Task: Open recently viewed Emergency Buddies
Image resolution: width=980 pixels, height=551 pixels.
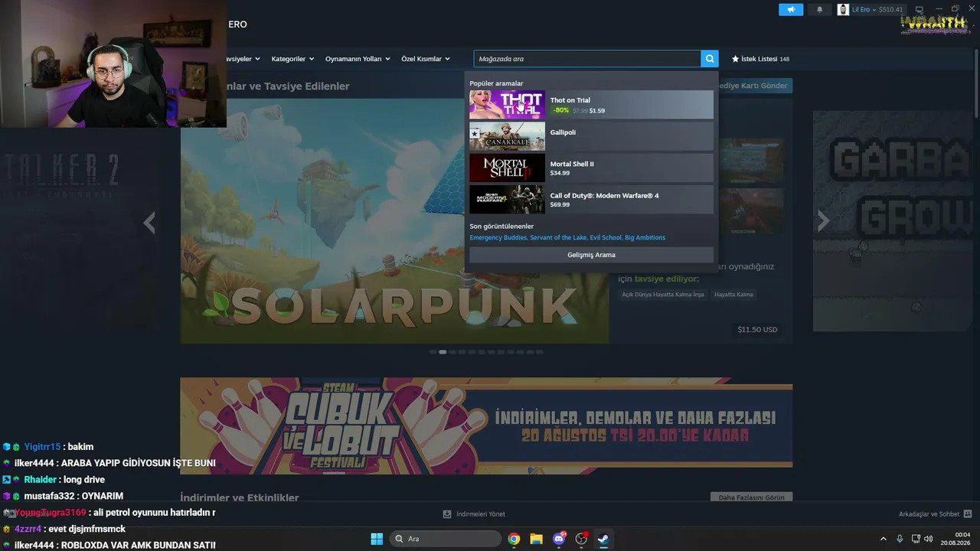Action: pyautogui.click(x=498, y=238)
